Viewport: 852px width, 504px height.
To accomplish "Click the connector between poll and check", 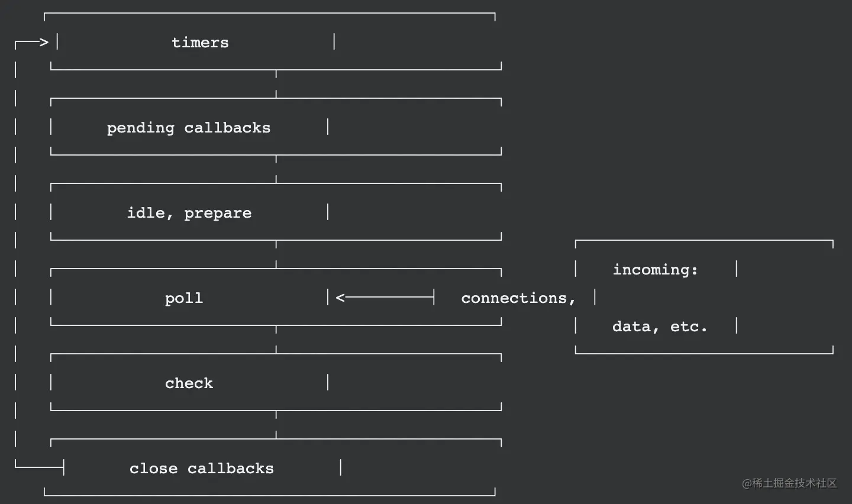I will 276,340.
